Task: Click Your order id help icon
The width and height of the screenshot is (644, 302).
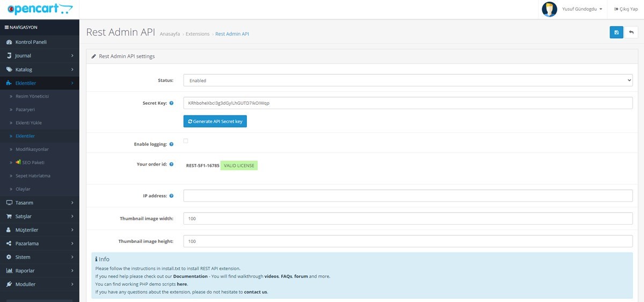Action: (171, 164)
